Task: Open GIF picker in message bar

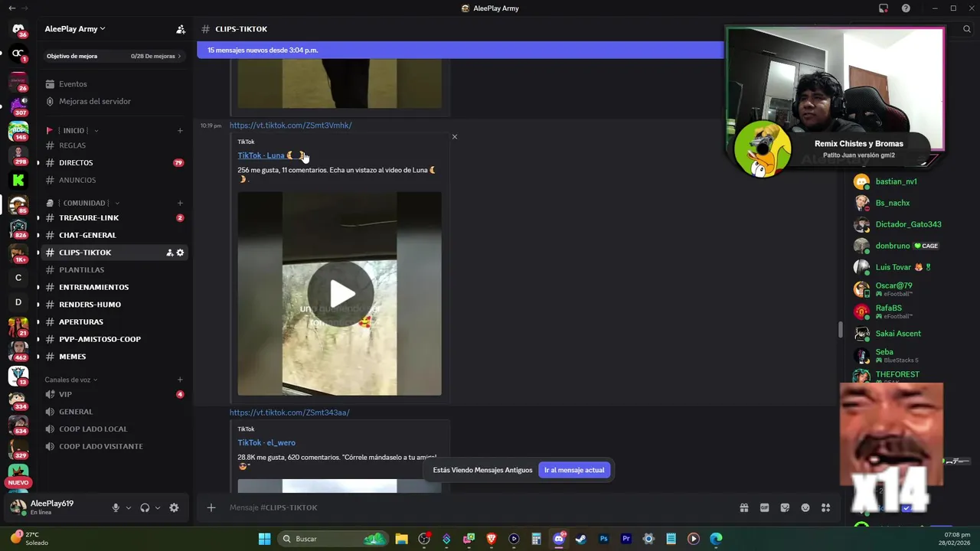Action: point(764,507)
